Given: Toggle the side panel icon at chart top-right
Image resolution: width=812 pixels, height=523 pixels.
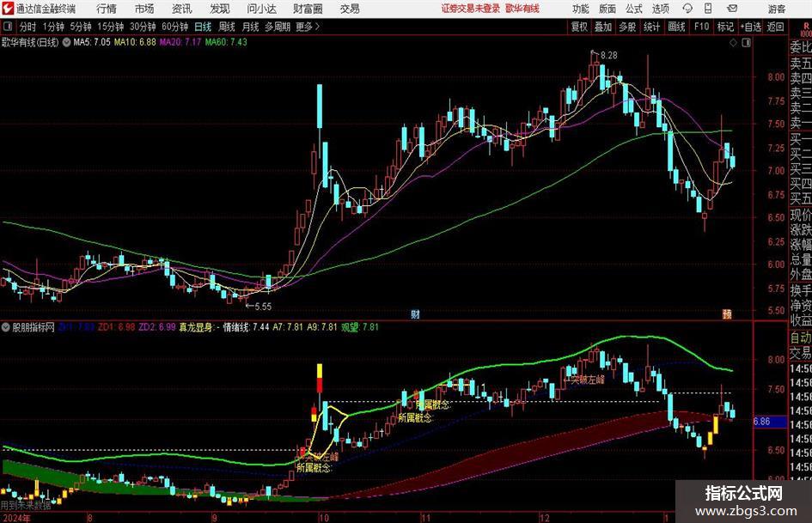Looking at the screenshot, I should 746,43.
